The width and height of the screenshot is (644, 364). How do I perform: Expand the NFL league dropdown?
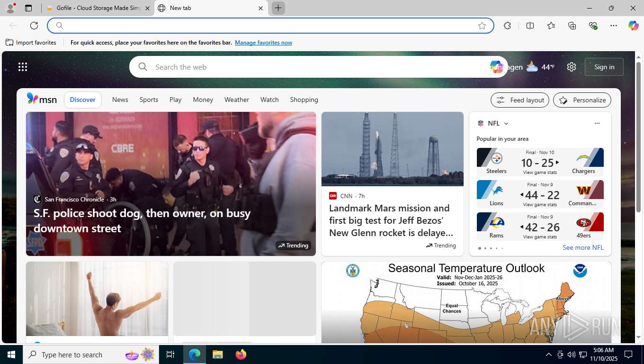[506, 123]
